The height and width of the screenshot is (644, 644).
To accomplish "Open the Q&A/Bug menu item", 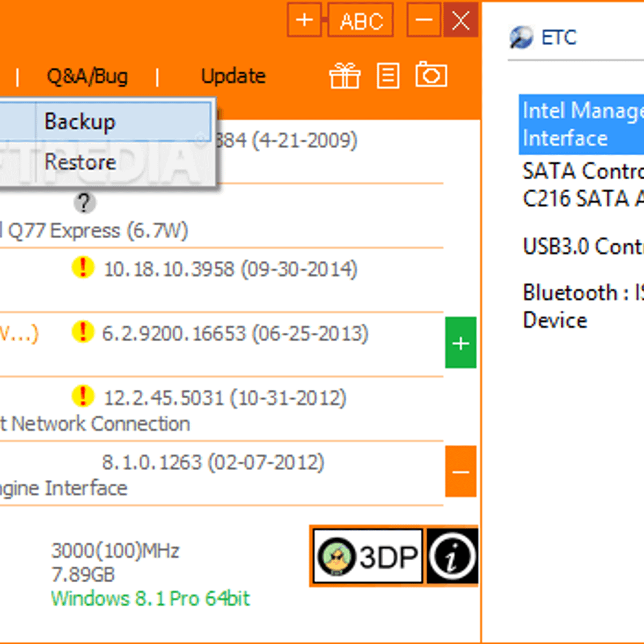I will (x=87, y=76).
